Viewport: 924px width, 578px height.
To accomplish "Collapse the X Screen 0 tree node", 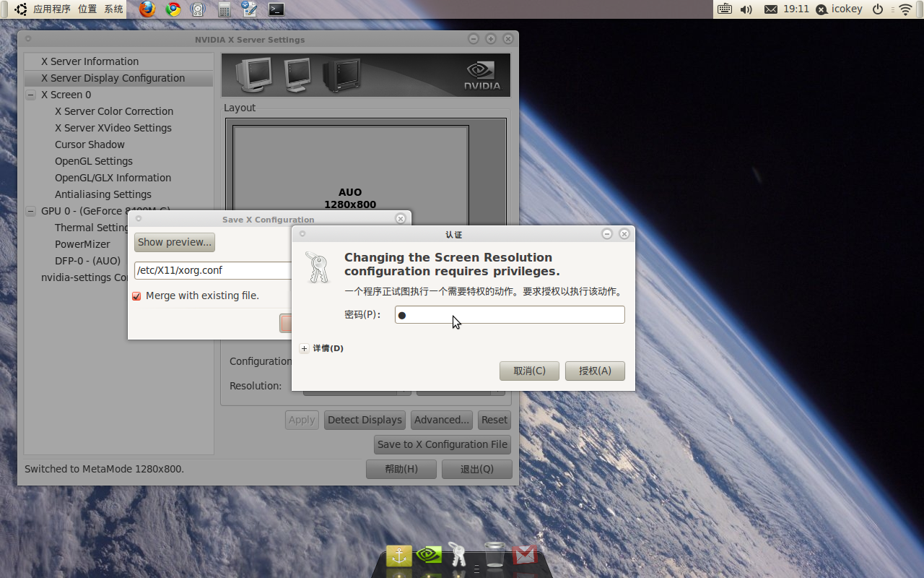I will (x=30, y=95).
